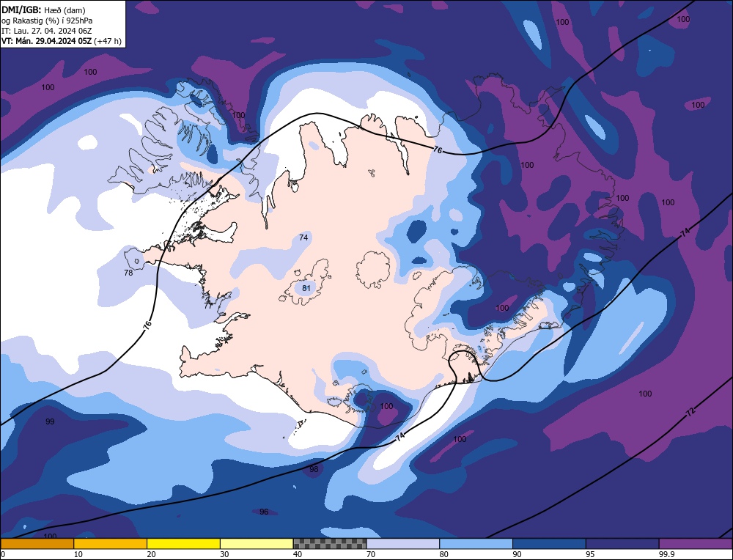Screen dimensions: 733x560
Task: Click the legend tick label '20'
Action: coord(151,554)
